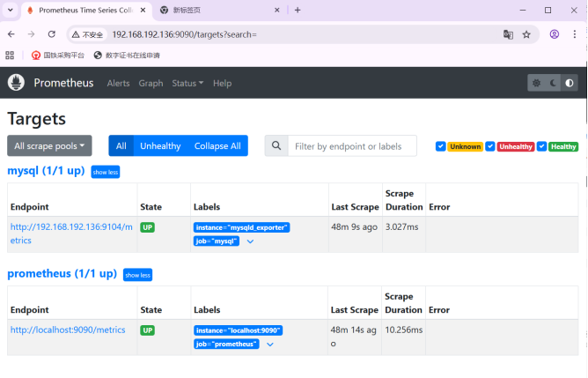Viewport: 588px width, 378px height.
Task: Collapse prometheus pool with show less
Action: click(x=137, y=275)
